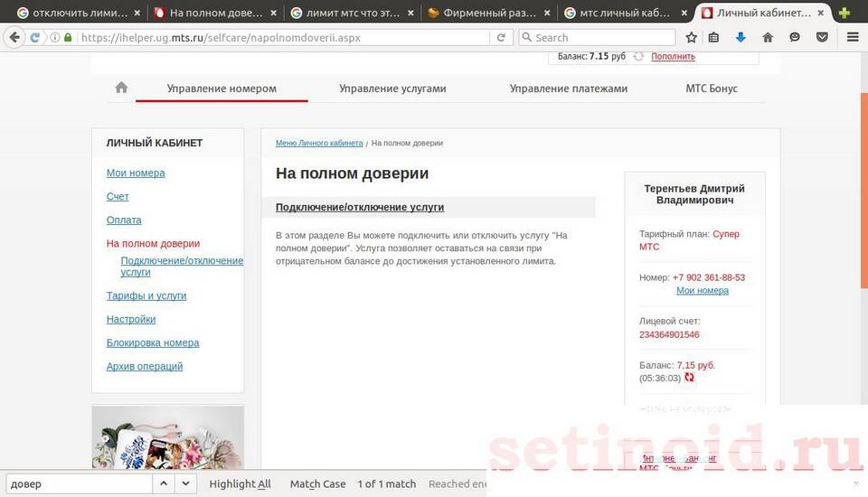The image size is (868, 497).
Task: Open 'На полном доверии' sidebar item
Action: click(x=153, y=243)
